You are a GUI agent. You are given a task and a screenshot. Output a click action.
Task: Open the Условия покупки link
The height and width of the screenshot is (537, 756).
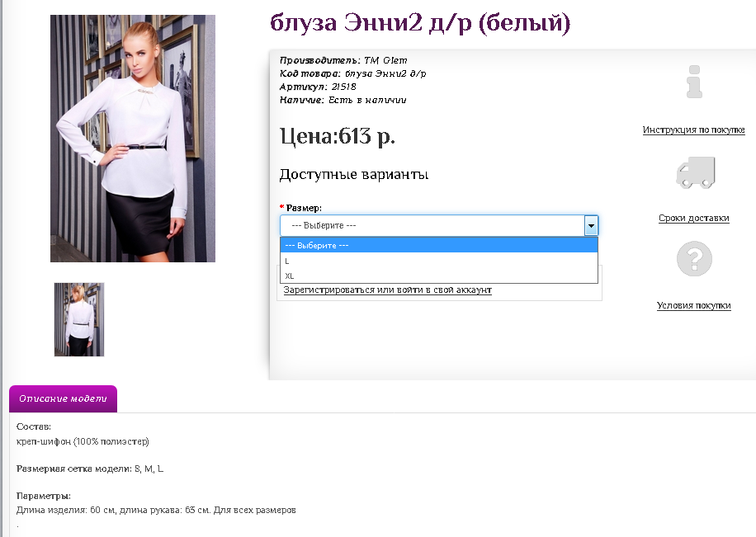click(x=694, y=305)
